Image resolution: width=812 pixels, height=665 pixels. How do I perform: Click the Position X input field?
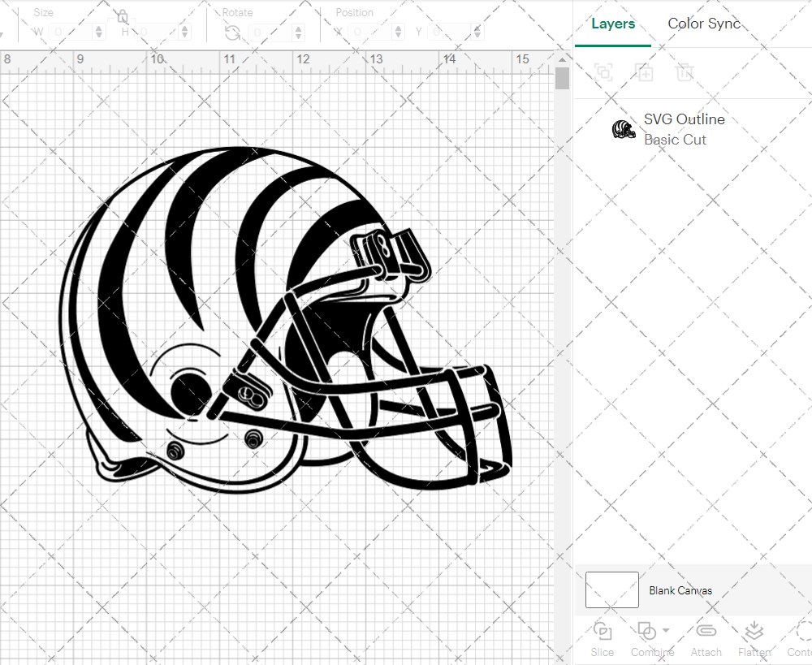369,32
